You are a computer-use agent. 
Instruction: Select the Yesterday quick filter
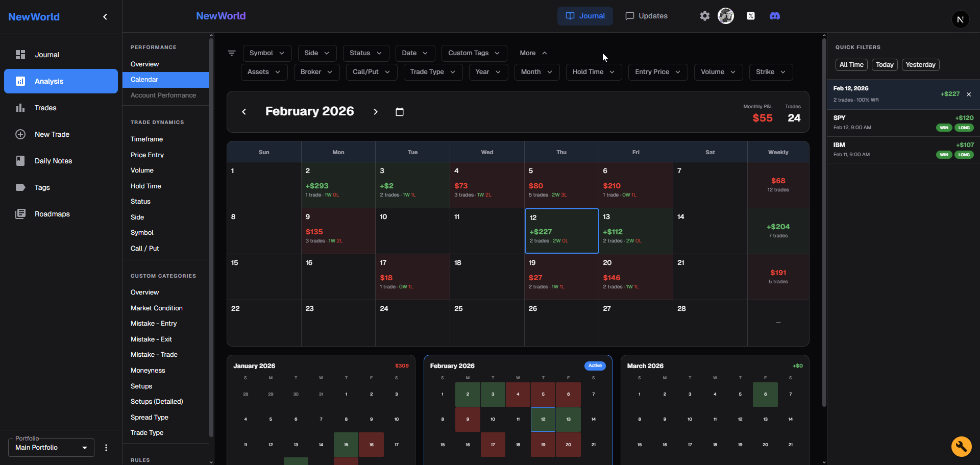(x=920, y=65)
